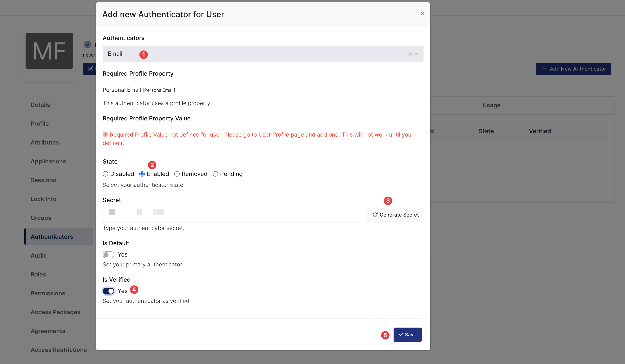625x364 pixels.
Task: Select the Disabled state radio button
Action: (105, 174)
